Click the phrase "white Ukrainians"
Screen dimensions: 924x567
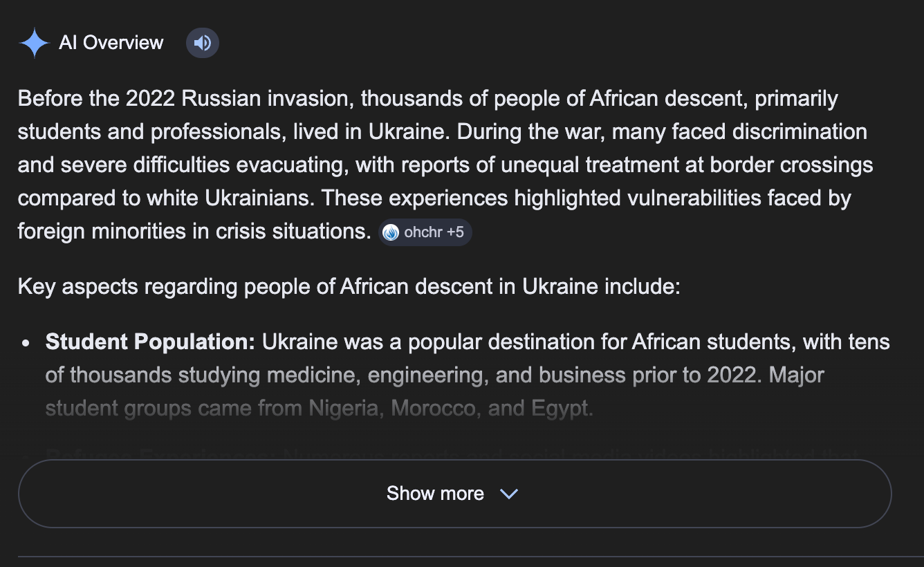pos(231,198)
